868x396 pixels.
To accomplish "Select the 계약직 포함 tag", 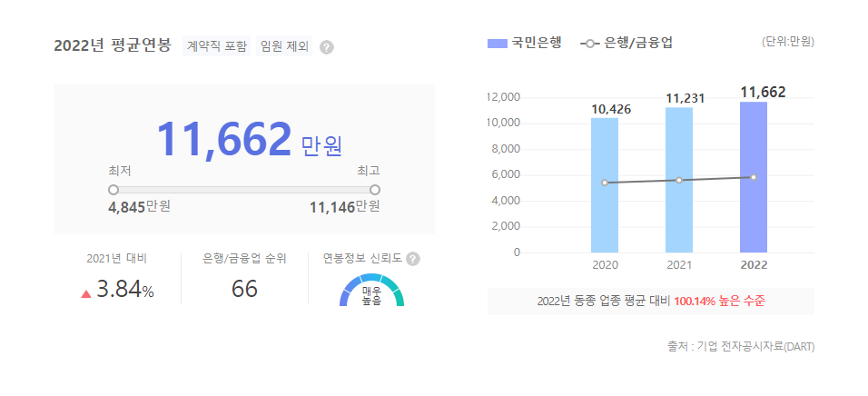I will tap(216, 46).
